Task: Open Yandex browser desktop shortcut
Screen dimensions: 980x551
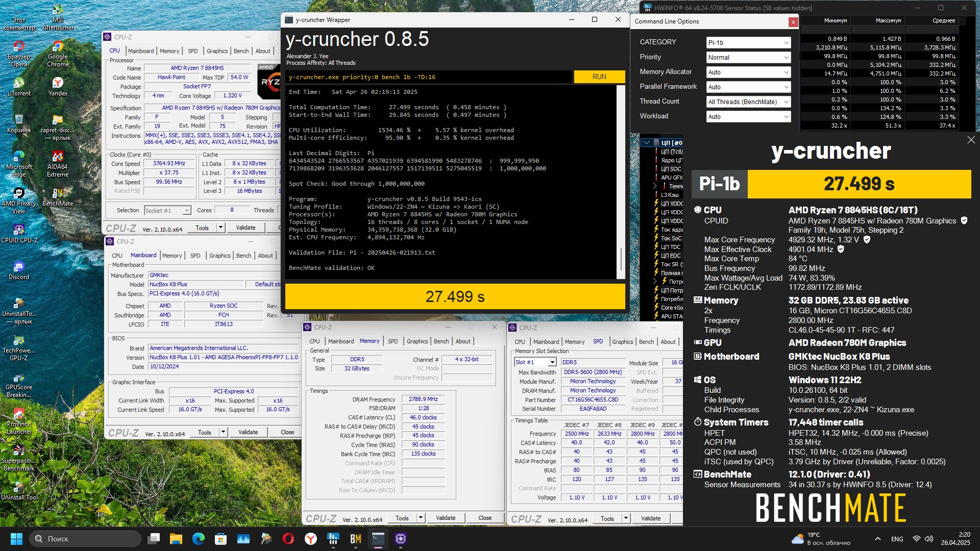Action: tap(58, 86)
